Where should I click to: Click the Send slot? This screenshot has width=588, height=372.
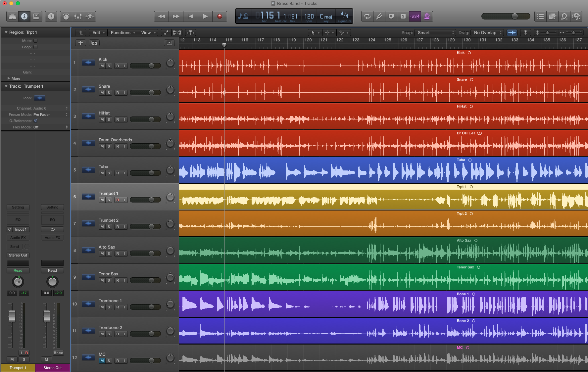click(x=15, y=247)
